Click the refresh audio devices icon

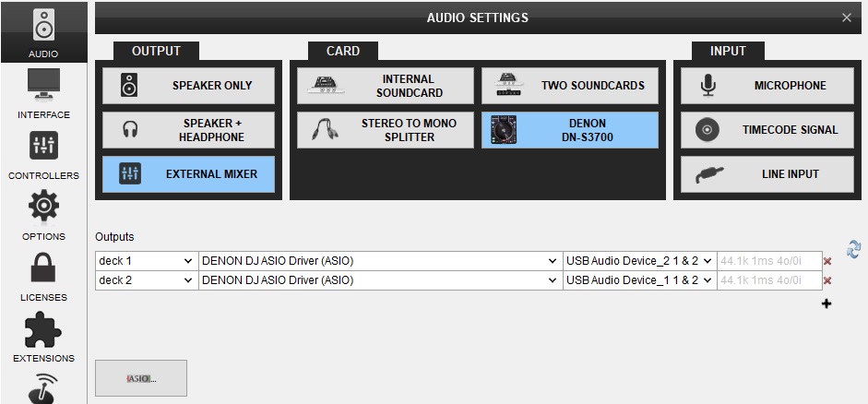[x=853, y=249]
